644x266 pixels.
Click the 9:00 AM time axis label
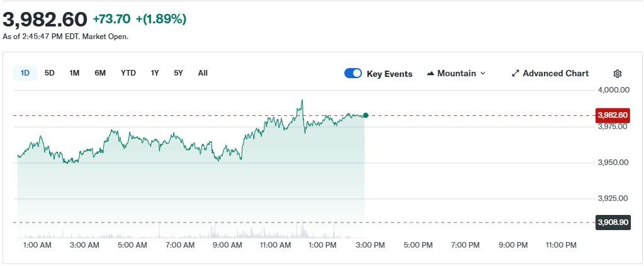[x=228, y=245]
